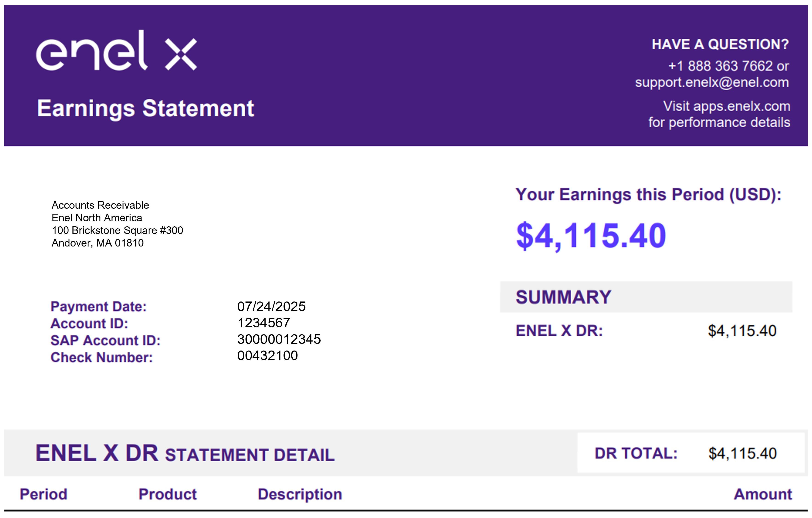Click the Description column header
812x518 pixels.
tap(300, 495)
